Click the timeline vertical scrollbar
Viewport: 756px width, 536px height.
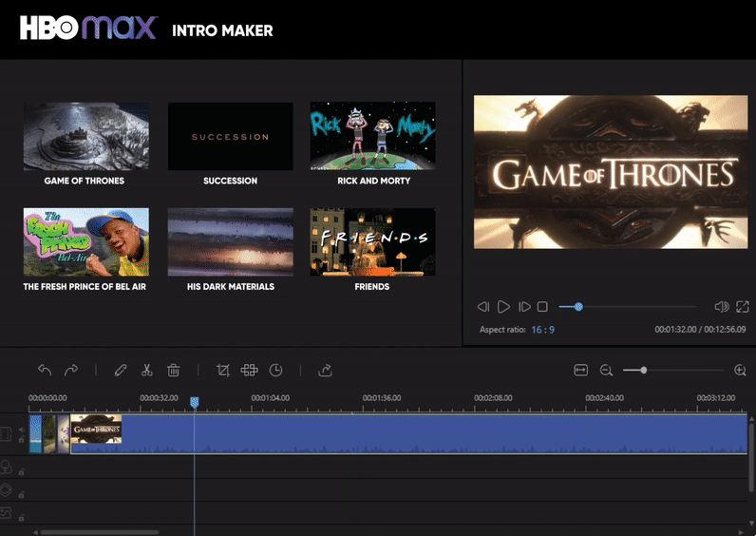751,457
